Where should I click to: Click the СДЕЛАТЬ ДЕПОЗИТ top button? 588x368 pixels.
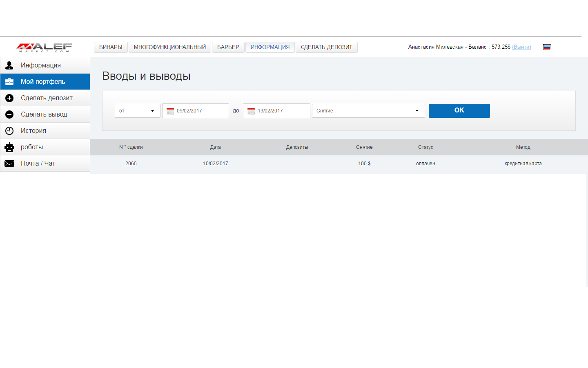326,47
